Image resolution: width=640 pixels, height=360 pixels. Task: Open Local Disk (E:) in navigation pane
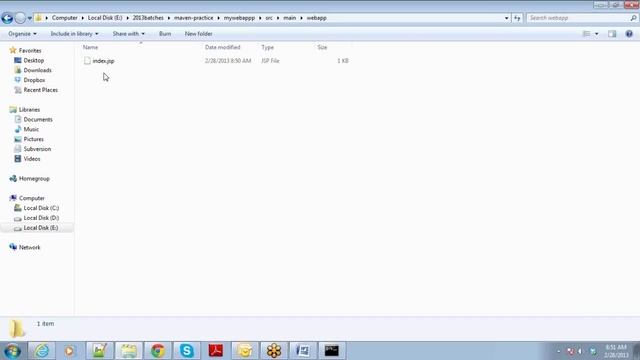pyautogui.click(x=41, y=228)
